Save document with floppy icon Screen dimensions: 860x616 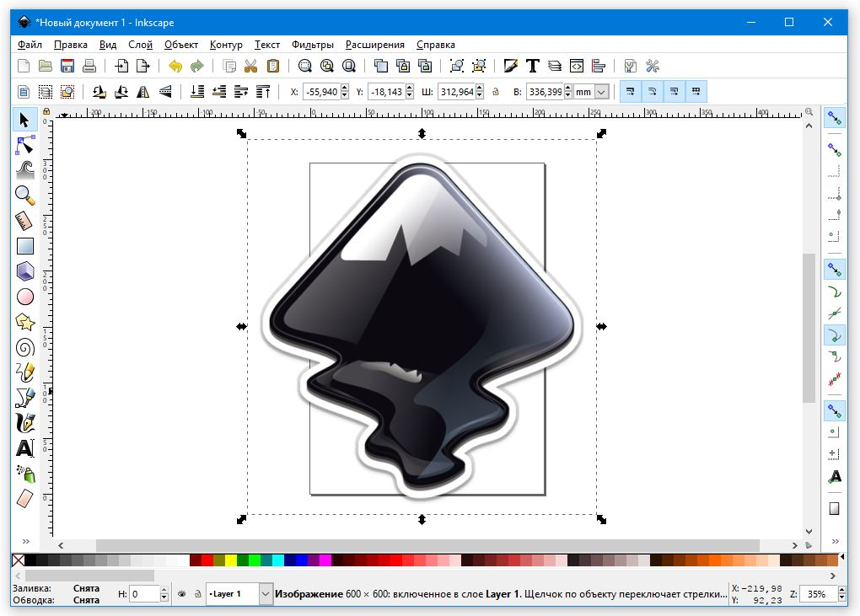tap(67, 67)
